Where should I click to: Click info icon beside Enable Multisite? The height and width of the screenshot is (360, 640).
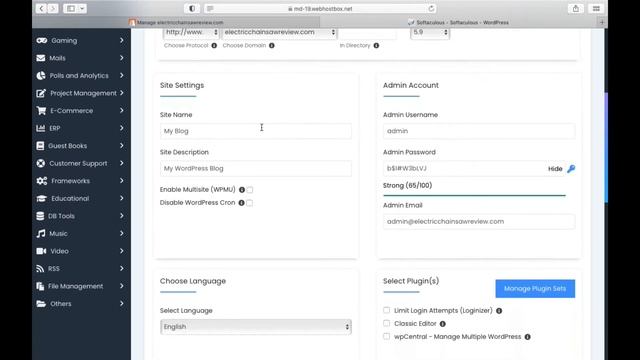(x=242, y=190)
